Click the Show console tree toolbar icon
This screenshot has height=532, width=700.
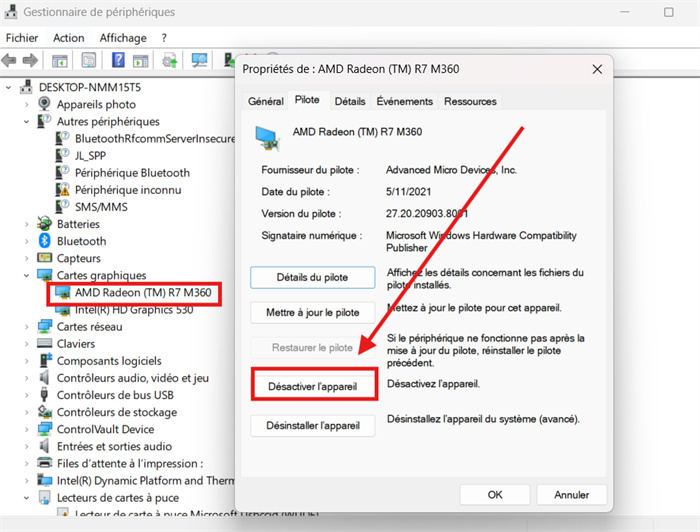[x=59, y=60]
